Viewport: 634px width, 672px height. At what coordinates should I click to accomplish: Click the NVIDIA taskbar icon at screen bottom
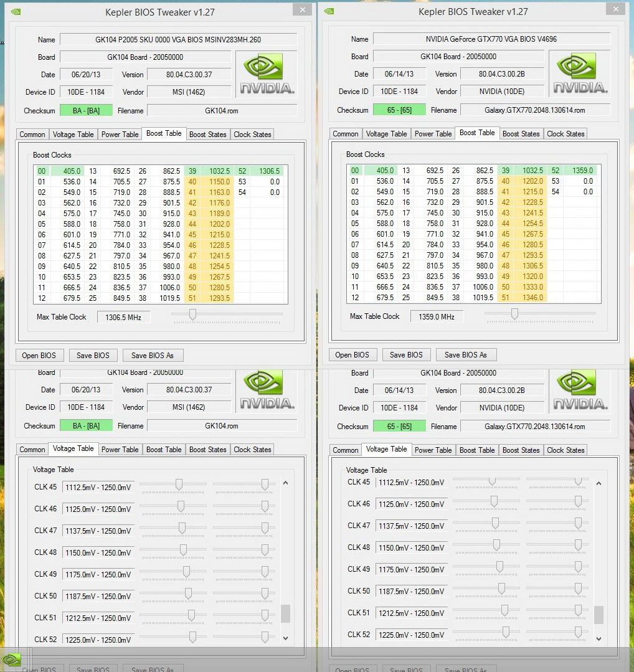coord(12,659)
